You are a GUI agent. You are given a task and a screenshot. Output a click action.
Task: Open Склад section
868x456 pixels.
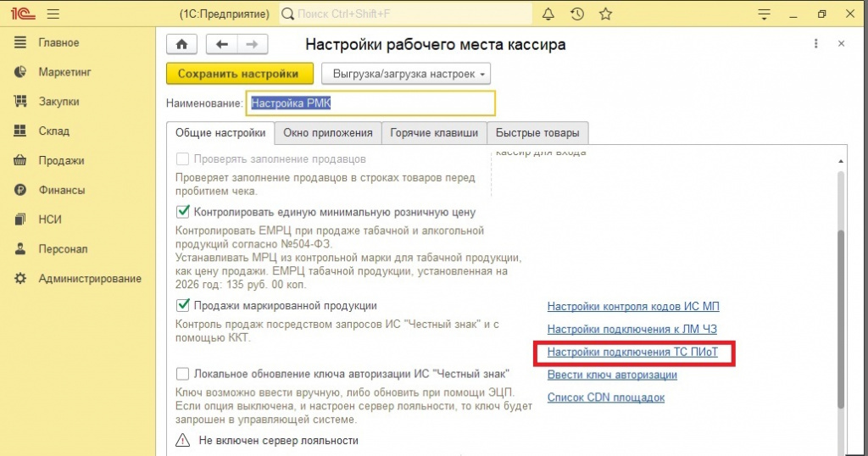53,131
